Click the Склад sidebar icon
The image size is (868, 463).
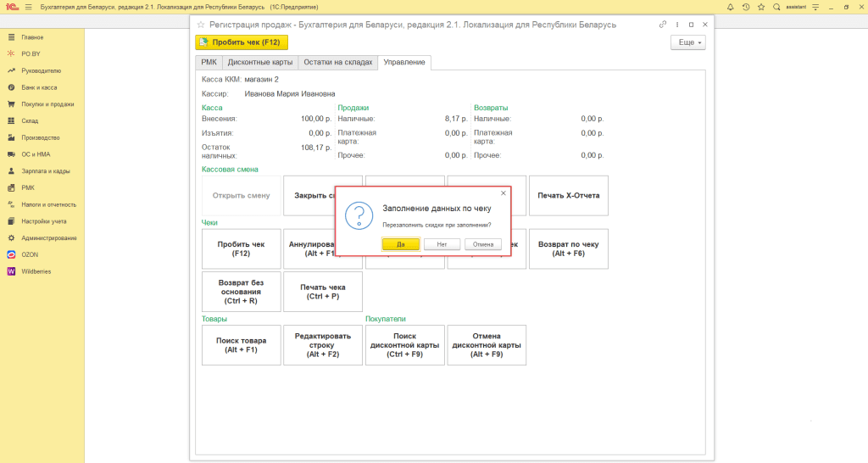[11, 120]
